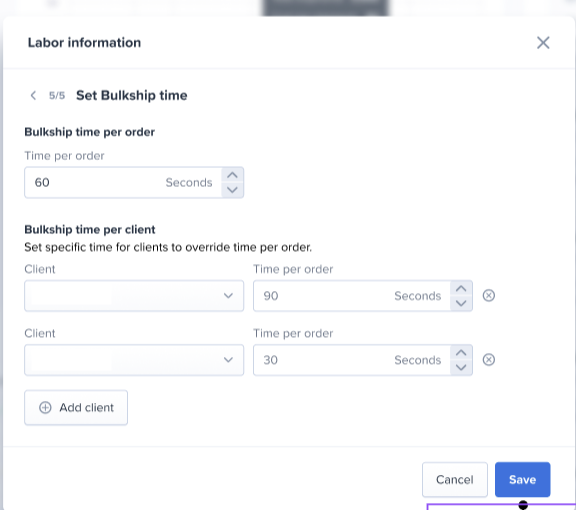Click the 90 seconds input field
This screenshot has width=576, height=510.
(352, 296)
